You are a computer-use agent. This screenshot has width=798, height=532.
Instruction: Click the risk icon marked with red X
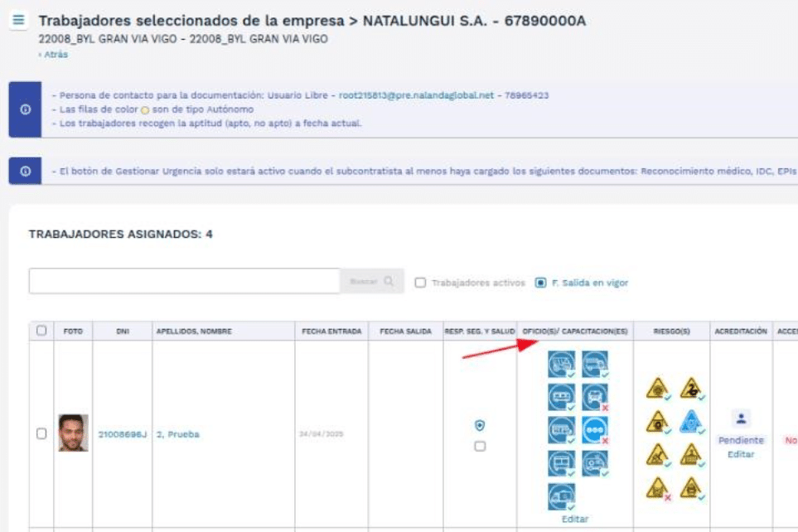click(658, 488)
